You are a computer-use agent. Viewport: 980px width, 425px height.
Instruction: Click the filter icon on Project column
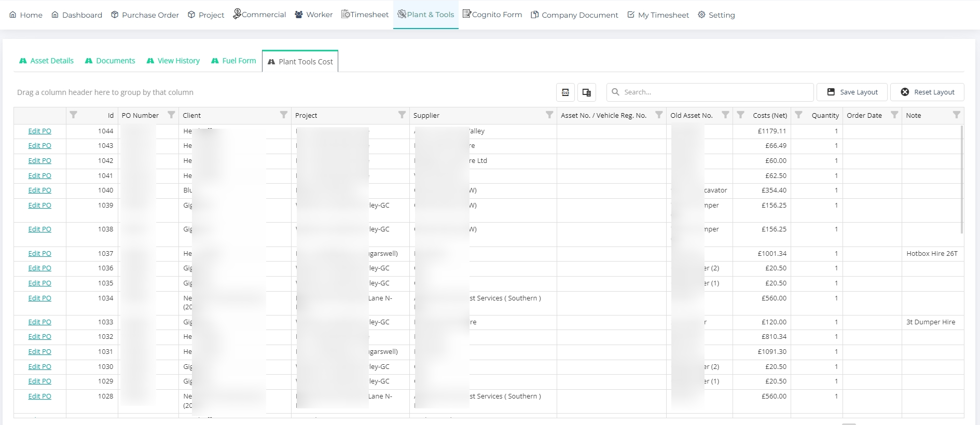pos(402,115)
